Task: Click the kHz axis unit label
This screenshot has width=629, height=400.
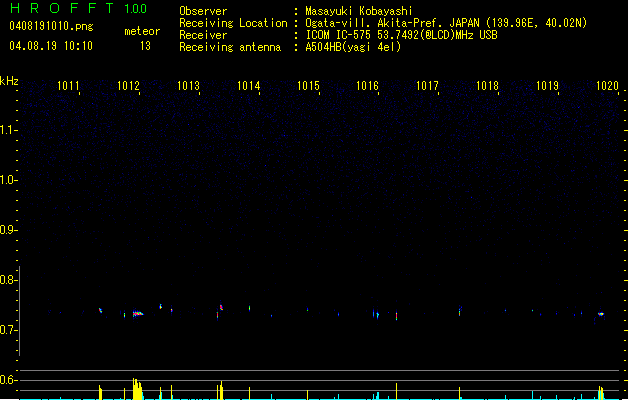Action: click(9, 81)
